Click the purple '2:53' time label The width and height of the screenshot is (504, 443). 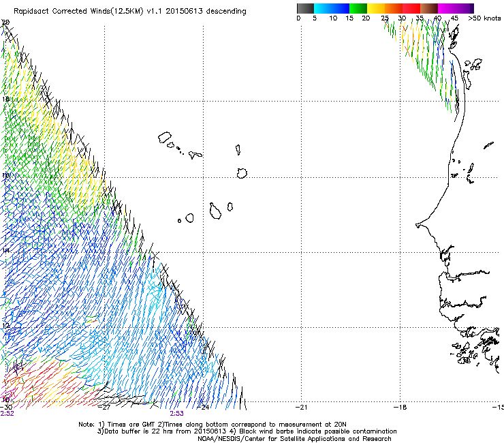(x=177, y=414)
